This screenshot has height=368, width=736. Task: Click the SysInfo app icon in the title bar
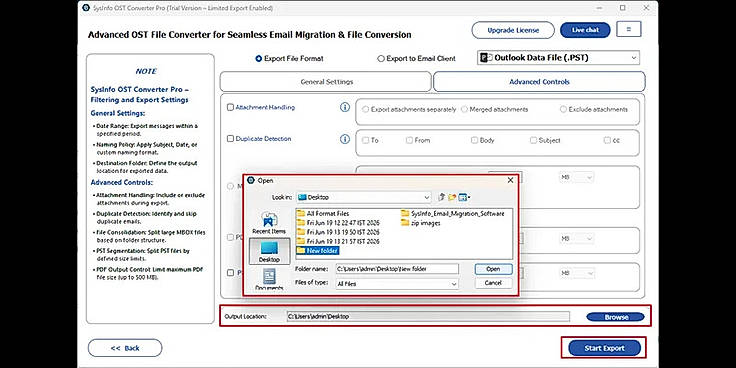(x=85, y=8)
